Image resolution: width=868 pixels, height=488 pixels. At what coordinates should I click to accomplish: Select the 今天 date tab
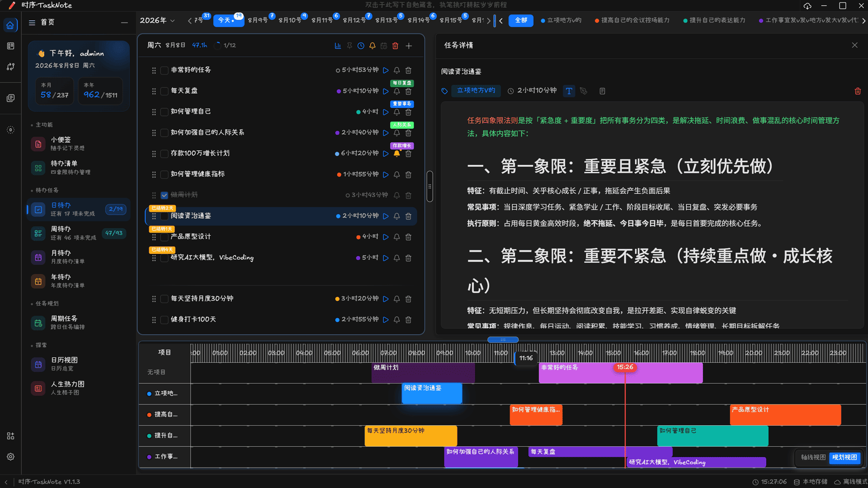(228, 20)
